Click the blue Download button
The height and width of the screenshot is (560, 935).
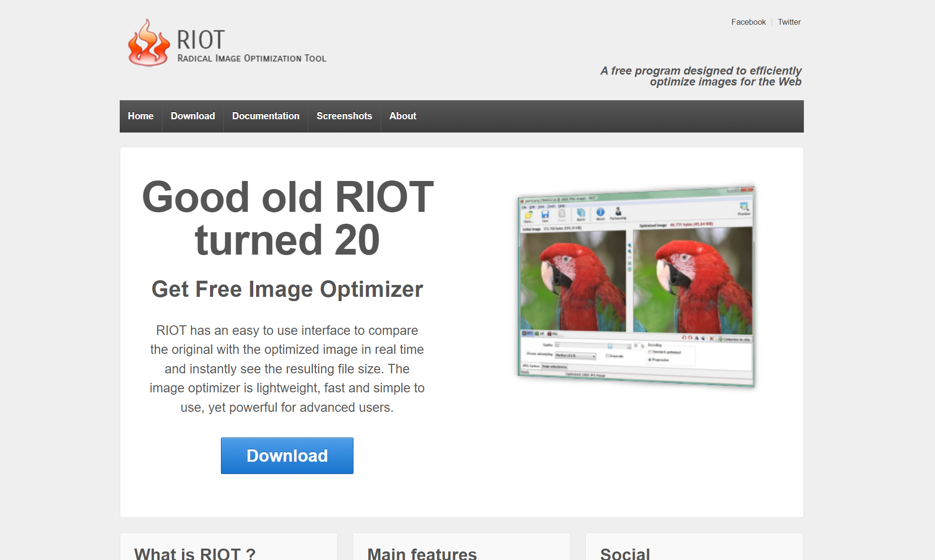[287, 456]
